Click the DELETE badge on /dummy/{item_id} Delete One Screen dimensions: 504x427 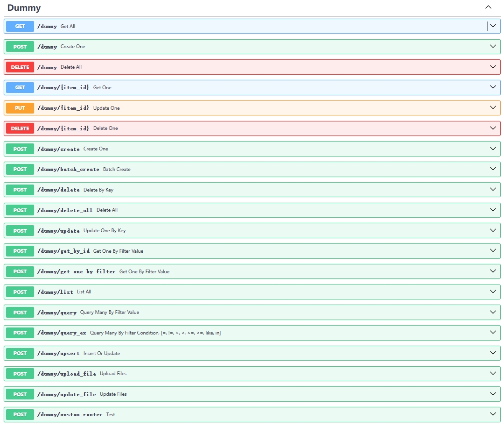19,128
